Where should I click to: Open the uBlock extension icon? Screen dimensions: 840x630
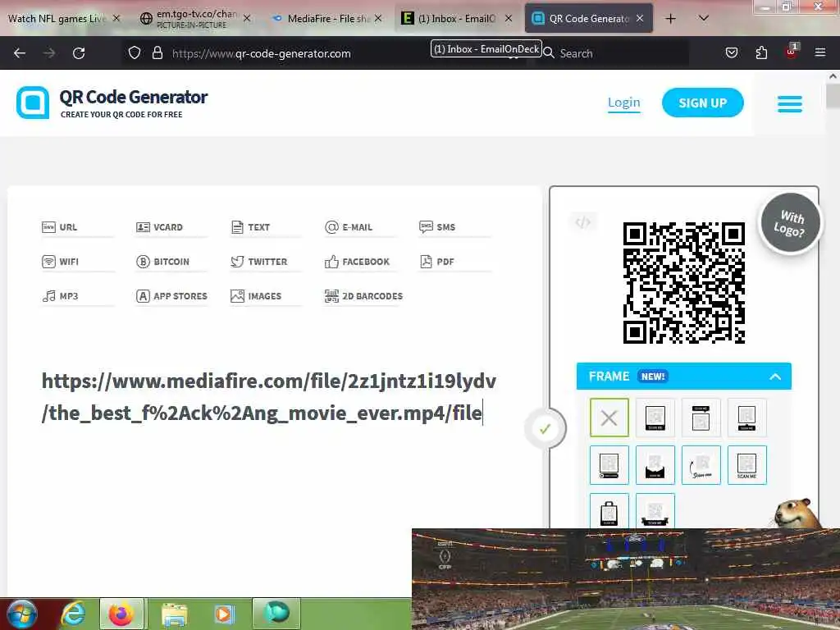[x=792, y=52]
